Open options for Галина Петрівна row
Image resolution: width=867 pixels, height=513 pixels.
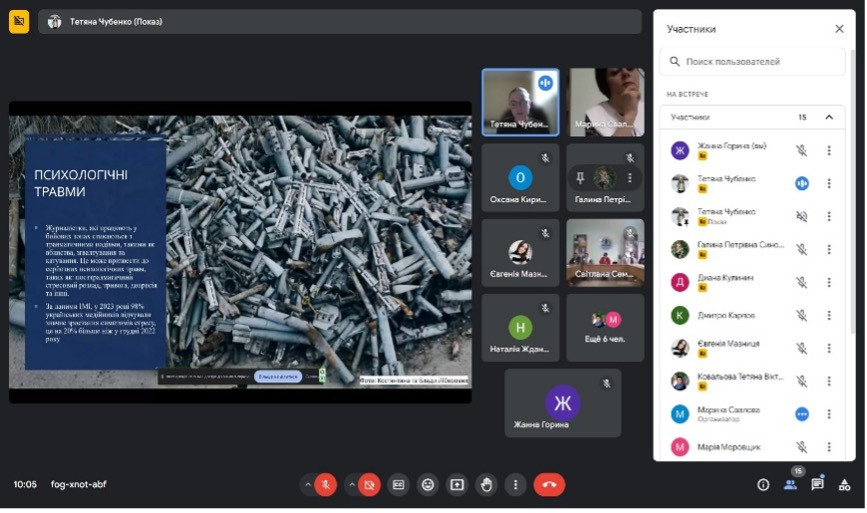coord(829,249)
